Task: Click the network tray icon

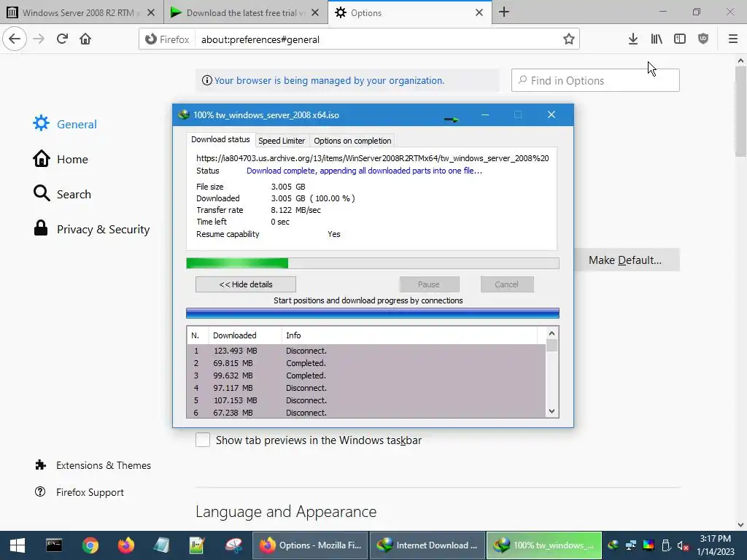Action: click(x=631, y=545)
